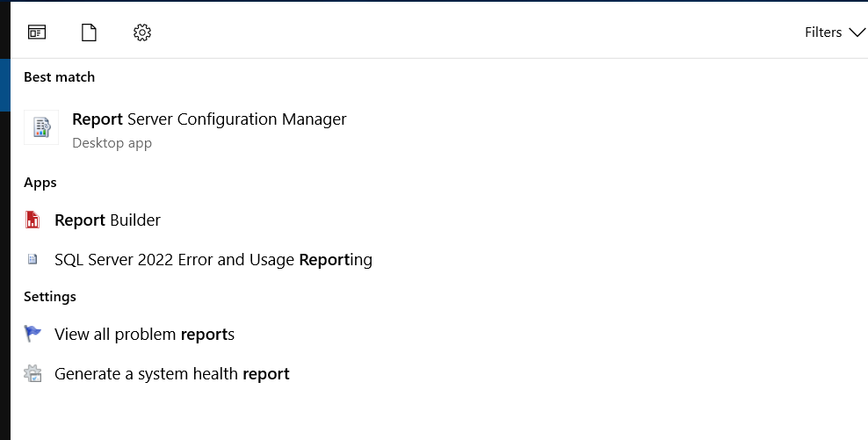Click the Report Server Configuration Manager icon
The width and height of the screenshot is (868, 440).
point(41,127)
